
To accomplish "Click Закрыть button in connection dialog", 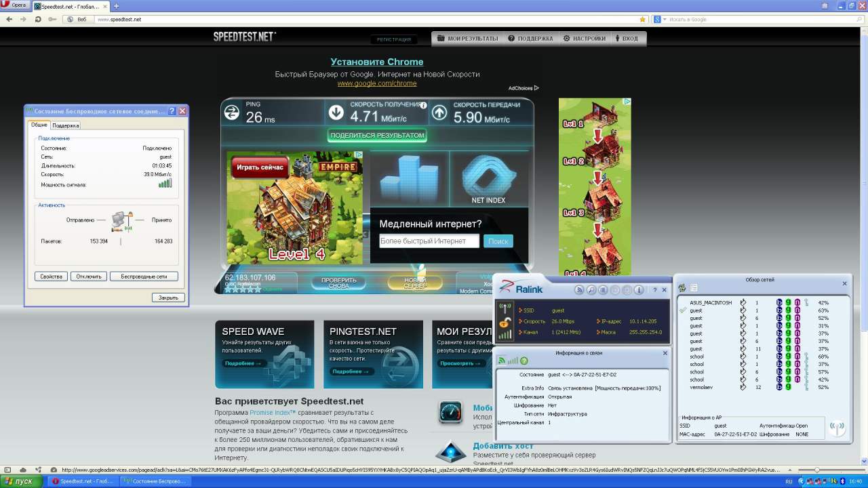I will point(168,298).
